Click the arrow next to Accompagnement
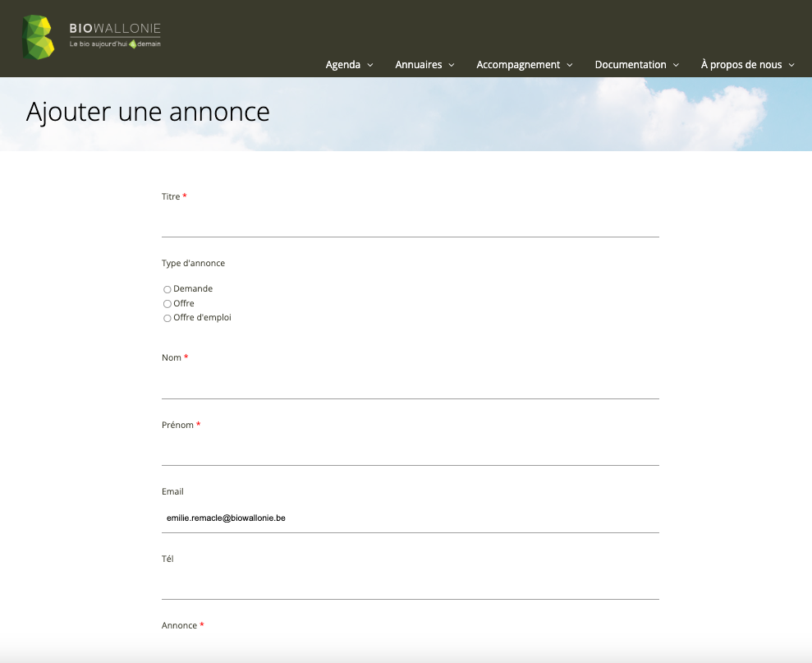Image resolution: width=812 pixels, height=663 pixels. click(570, 65)
